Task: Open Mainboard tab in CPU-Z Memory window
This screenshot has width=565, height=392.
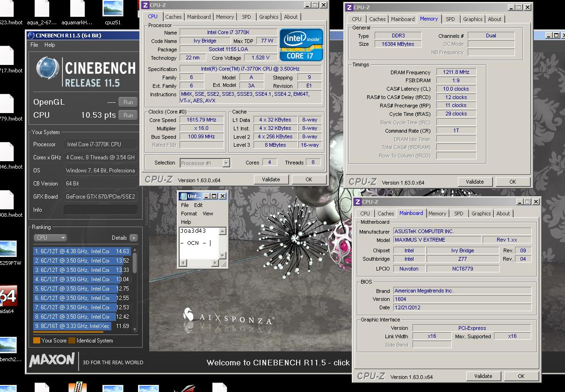Action: (403, 19)
